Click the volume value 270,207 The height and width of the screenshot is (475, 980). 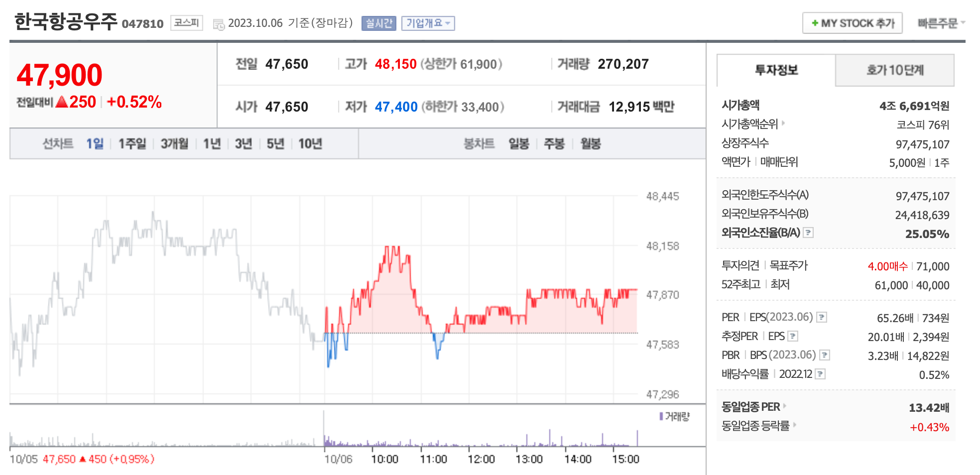click(623, 64)
